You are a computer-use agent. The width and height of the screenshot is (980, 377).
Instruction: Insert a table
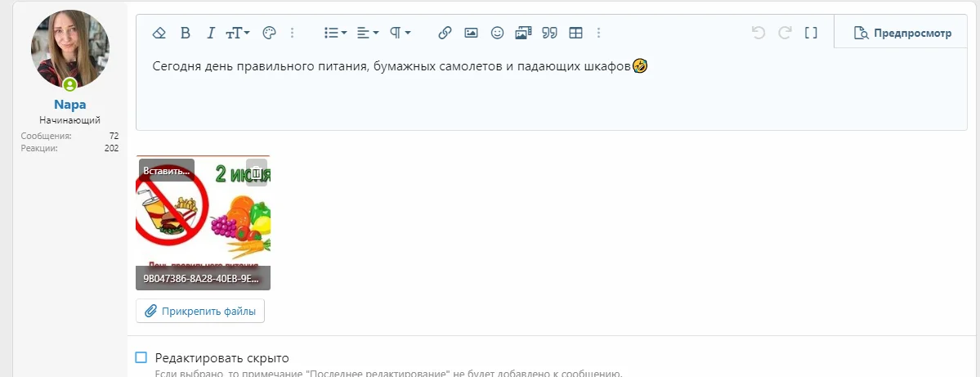click(x=575, y=34)
